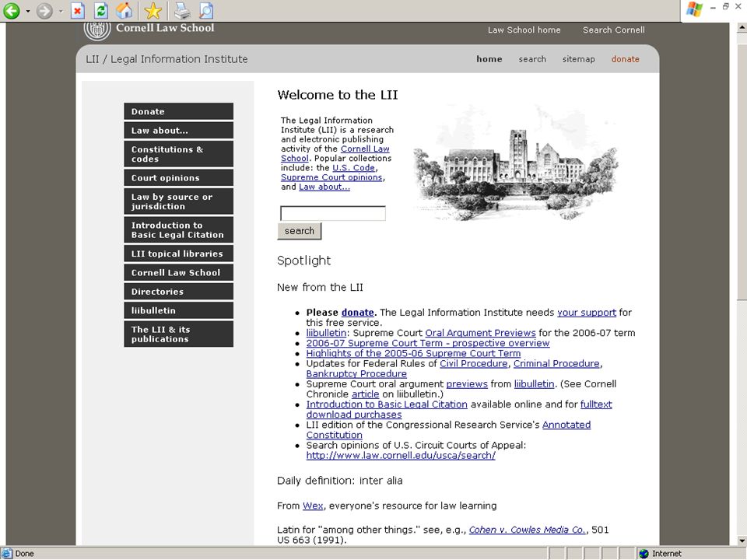Open the oral argument previews link
Viewport: 747px width, 560px height.
click(x=467, y=383)
